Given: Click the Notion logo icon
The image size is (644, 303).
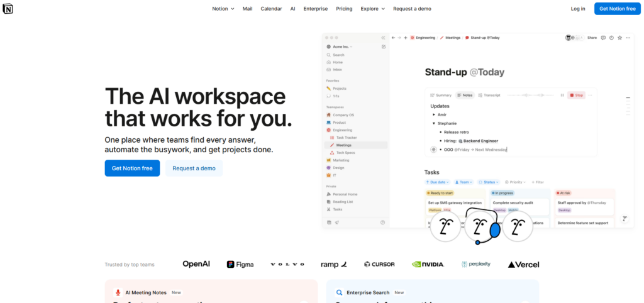Looking at the screenshot, I should (x=8, y=9).
